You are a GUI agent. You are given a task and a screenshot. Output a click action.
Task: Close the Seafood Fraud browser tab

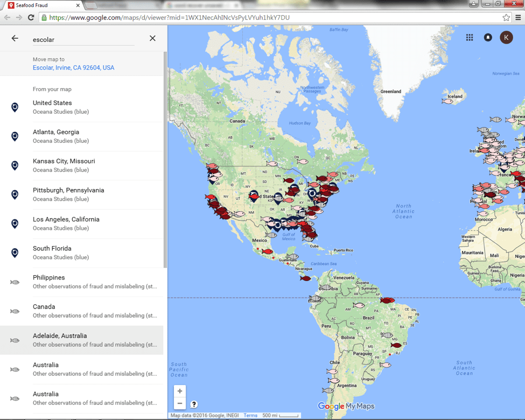point(78,5)
